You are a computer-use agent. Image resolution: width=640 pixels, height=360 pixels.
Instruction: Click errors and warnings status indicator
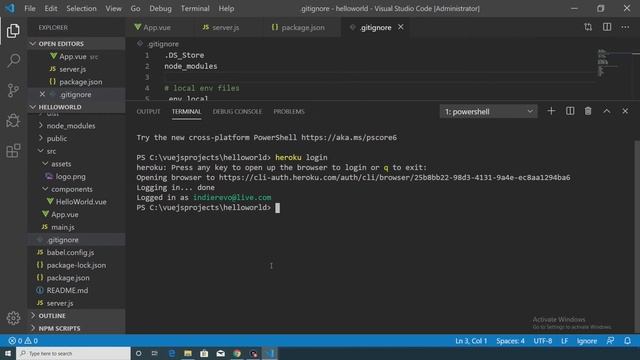tap(23, 341)
